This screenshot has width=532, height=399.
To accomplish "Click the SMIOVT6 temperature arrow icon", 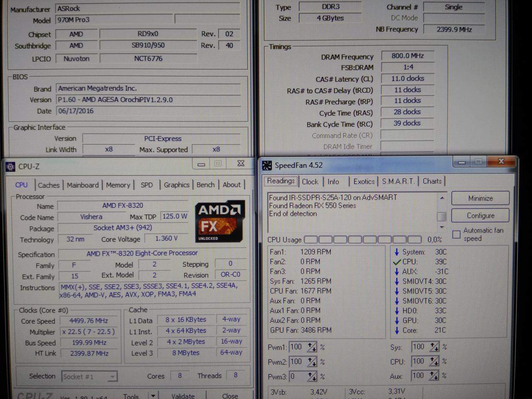I will [397, 301].
